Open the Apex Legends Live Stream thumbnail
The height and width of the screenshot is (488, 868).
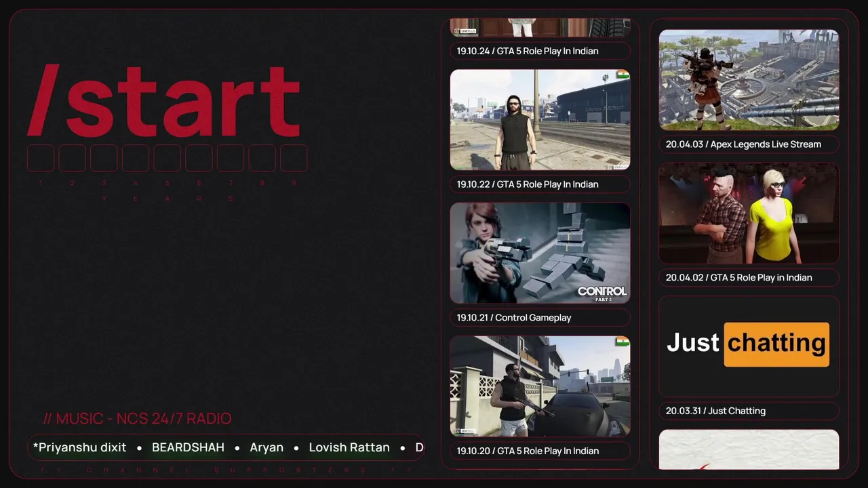point(749,79)
